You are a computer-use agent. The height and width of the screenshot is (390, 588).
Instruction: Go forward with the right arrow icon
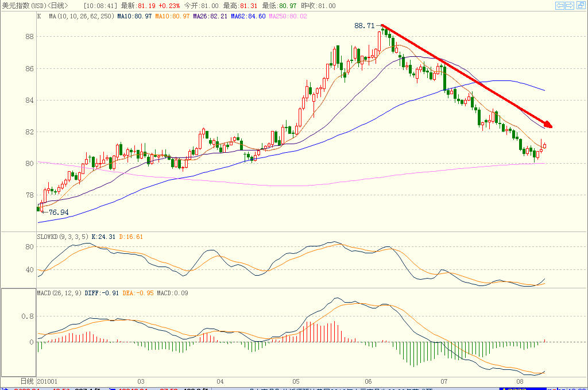click(x=569, y=5)
